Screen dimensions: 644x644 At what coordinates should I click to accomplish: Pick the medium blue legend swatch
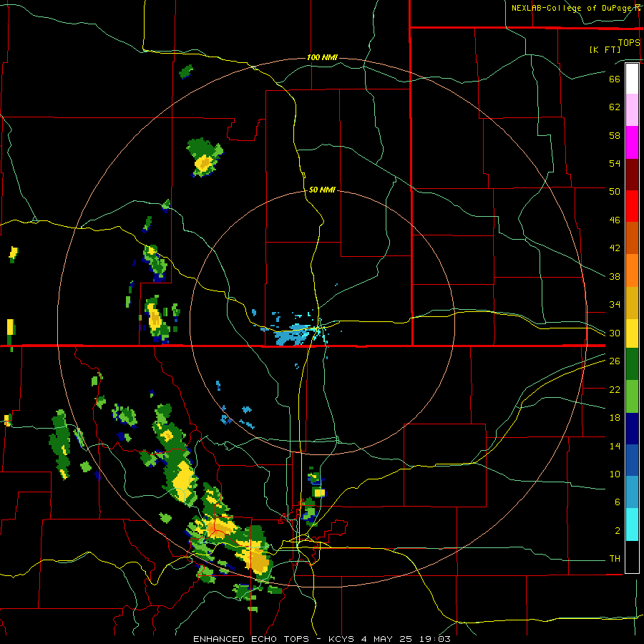pos(632,460)
